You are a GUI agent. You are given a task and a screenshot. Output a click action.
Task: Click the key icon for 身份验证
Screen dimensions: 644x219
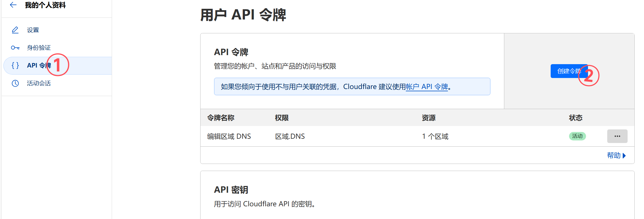click(15, 48)
